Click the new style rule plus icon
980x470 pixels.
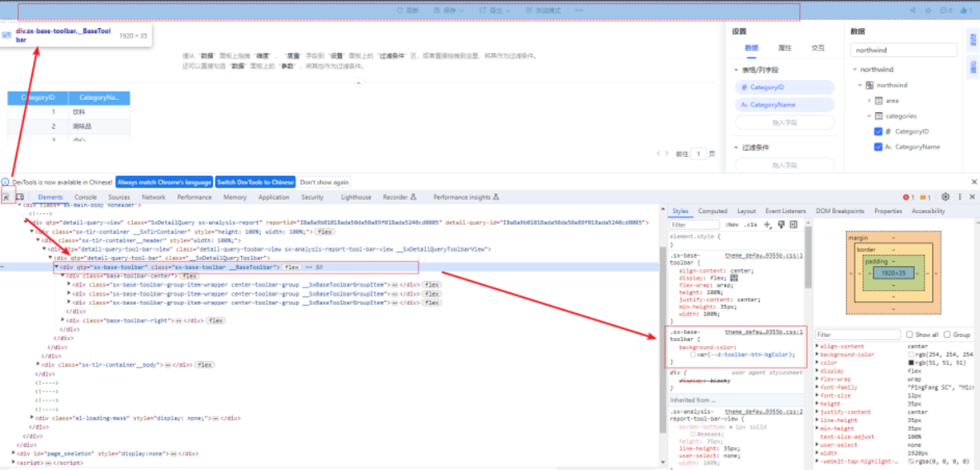click(768, 225)
